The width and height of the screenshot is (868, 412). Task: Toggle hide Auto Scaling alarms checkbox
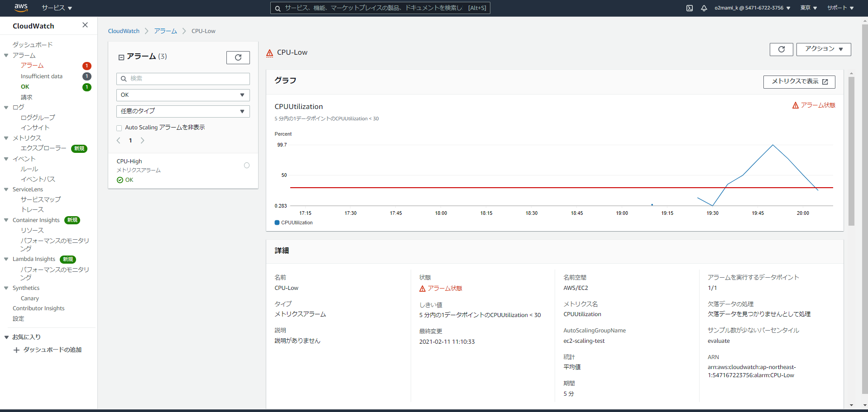pos(119,128)
